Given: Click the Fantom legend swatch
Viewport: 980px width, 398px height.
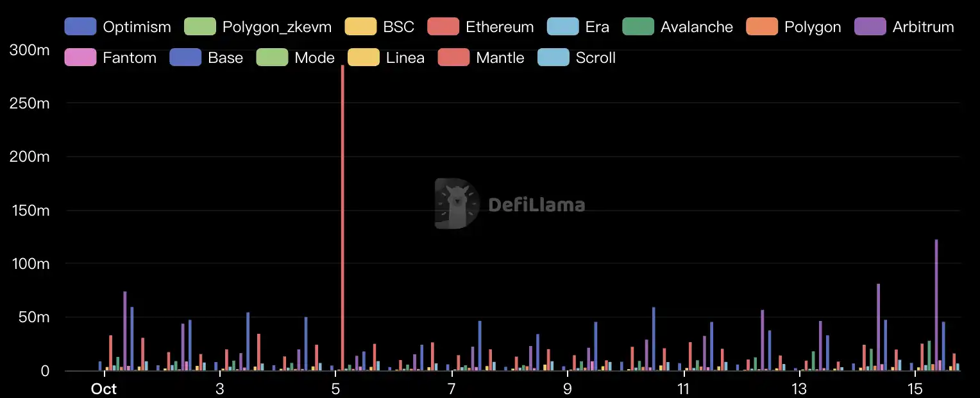Looking at the screenshot, I should pyautogui.click(x=80, y=58).
